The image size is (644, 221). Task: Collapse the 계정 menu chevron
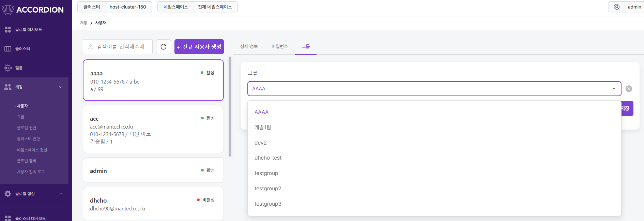tap(61, 87)
